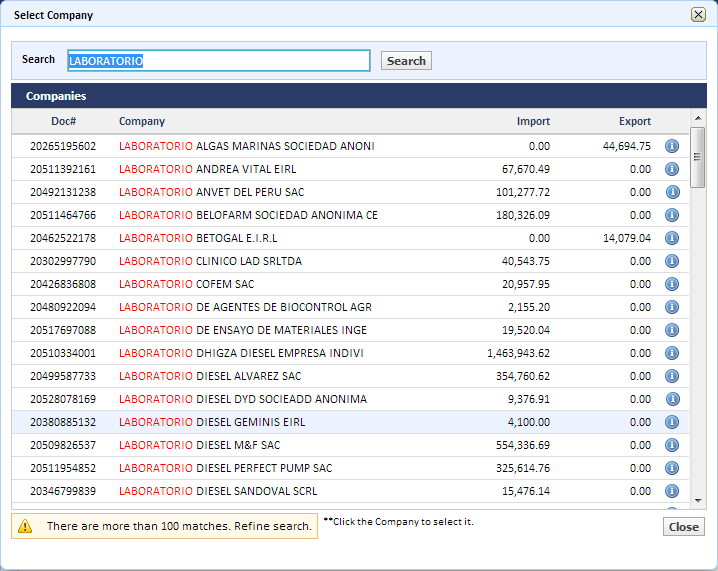
Task: Choose company LABORATORIO COFEM SAC
Action: click(186, 284)
